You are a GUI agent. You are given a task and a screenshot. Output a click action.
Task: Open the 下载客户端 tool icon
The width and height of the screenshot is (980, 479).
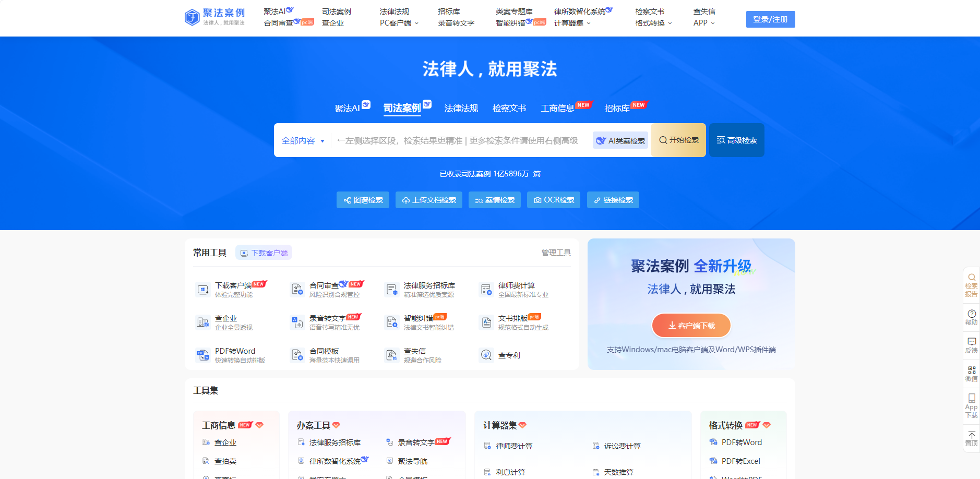coord(202,290)
